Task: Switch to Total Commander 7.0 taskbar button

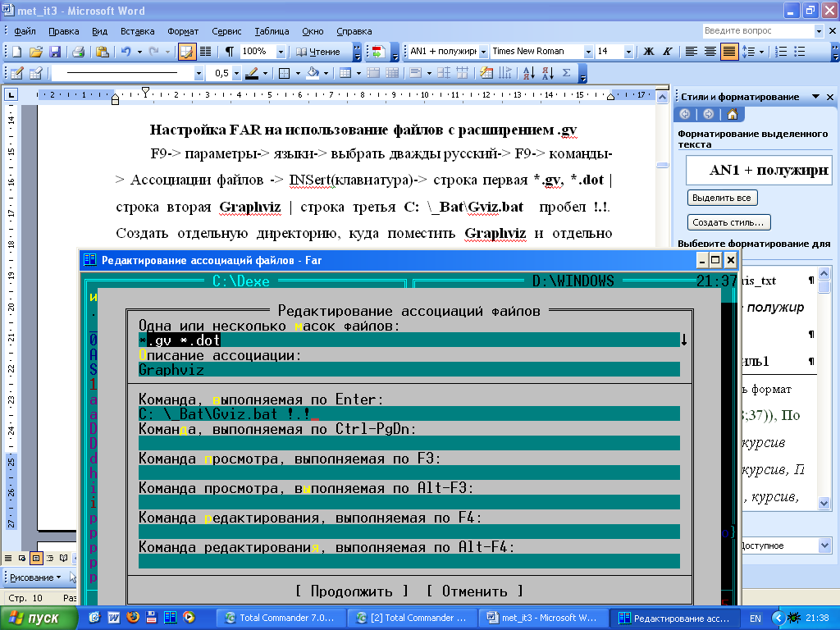Action: (x=280, y=619)
